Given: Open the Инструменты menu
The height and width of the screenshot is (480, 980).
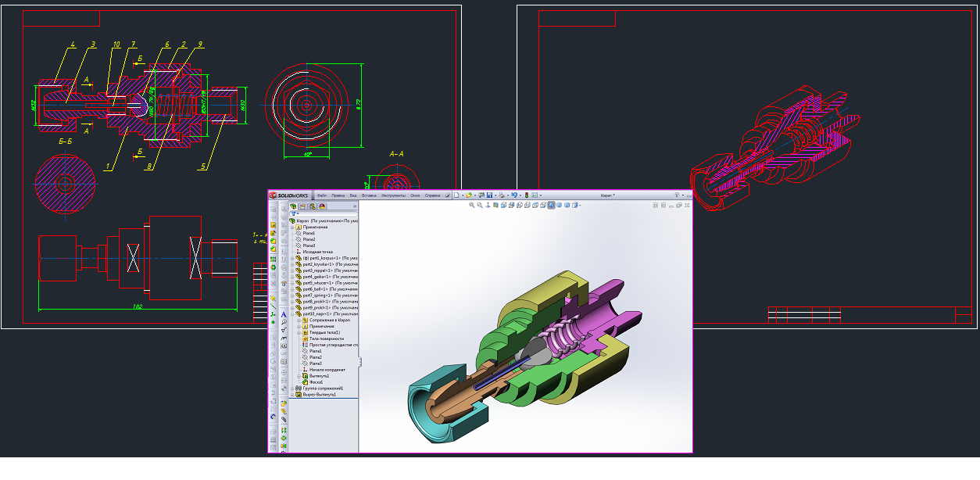Looking at the screenshot, I should click(393, 195).
